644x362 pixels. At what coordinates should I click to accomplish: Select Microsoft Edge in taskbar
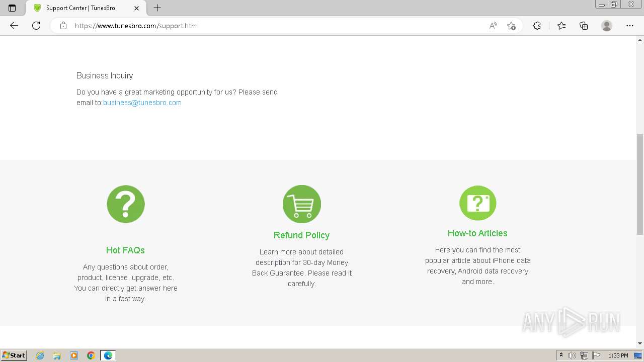coord(108,355)
